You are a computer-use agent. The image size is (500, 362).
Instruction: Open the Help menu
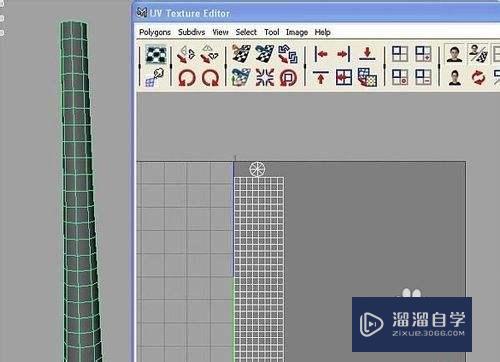coord(323,32)
